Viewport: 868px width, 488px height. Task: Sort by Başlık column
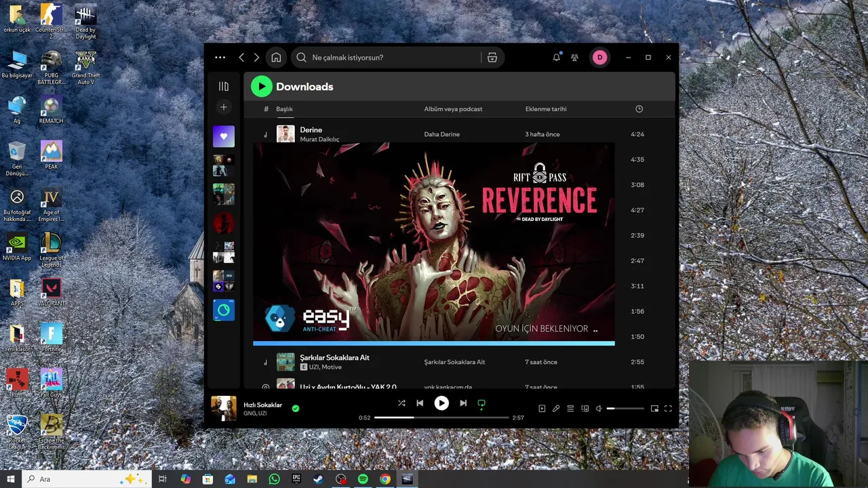pos(284,108)
